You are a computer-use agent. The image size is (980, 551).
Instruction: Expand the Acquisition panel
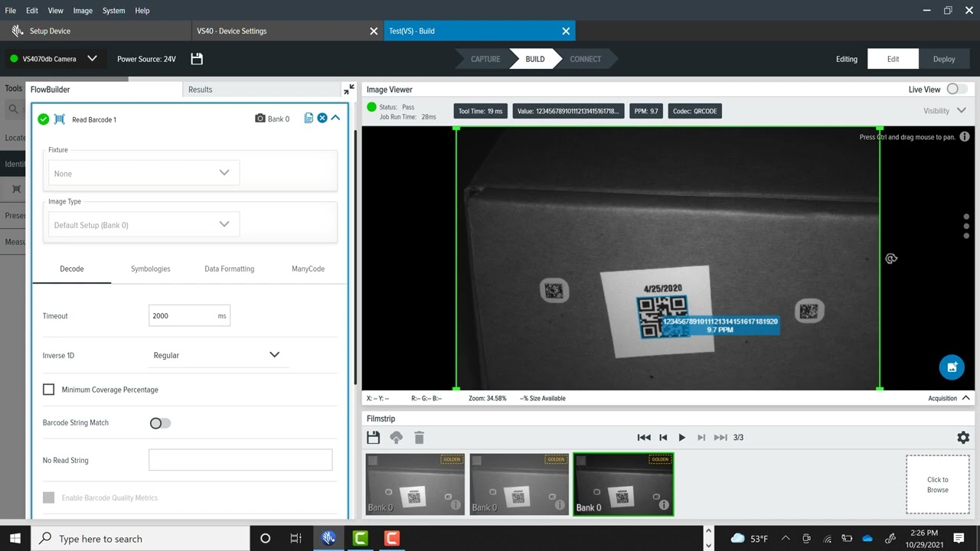pyautogui.click(x=949, y=398)
